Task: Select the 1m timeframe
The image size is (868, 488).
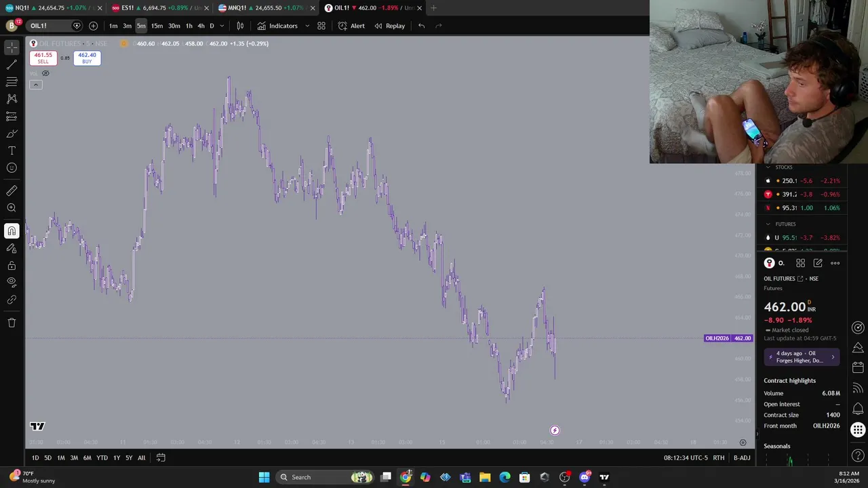Action: (113, 26)
